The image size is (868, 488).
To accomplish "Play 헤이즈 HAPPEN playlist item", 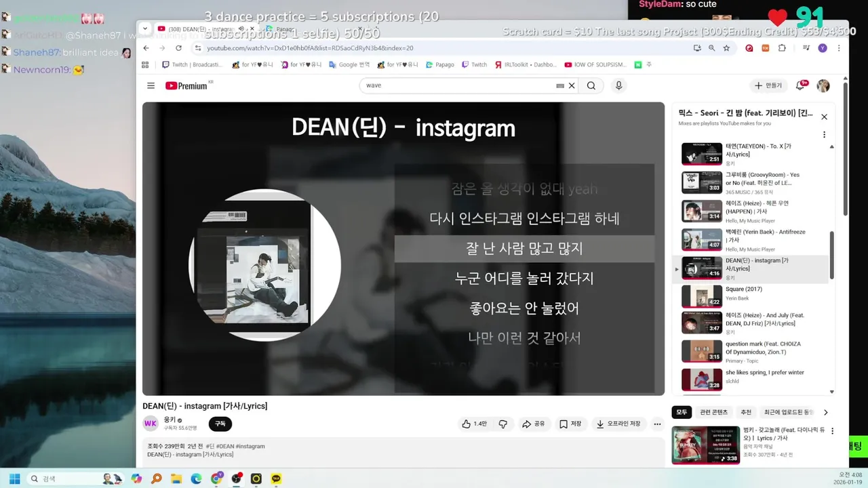I will click(753, 211).
